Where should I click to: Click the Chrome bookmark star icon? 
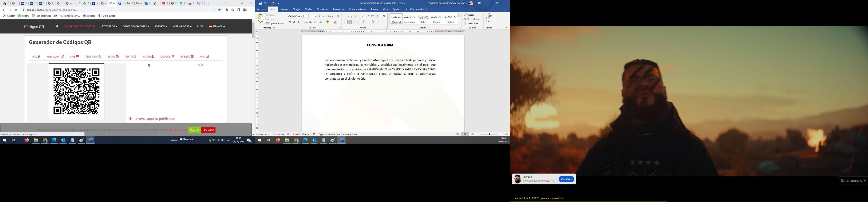[219, 10]
